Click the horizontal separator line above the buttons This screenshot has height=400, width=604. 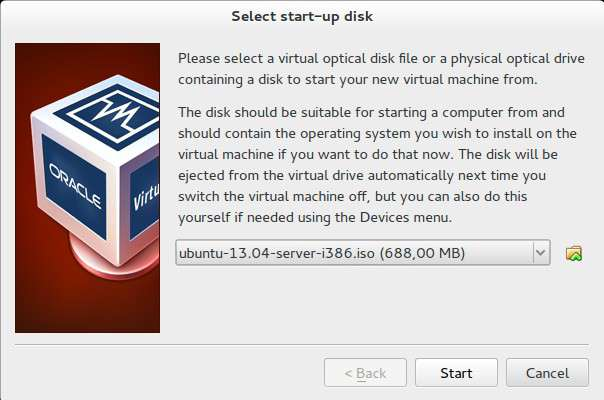coord(302,344)
